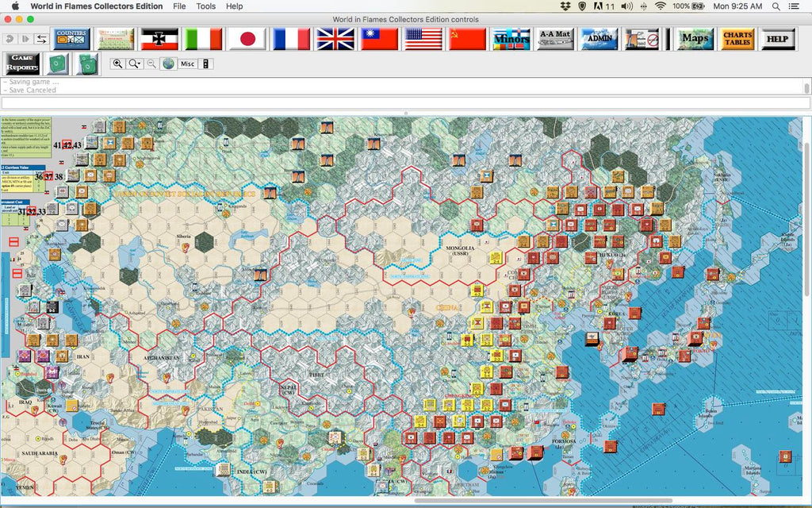Viewport: 812px width, 508px height.
Task: Zoom out of the map
Action: click(151, 63)
